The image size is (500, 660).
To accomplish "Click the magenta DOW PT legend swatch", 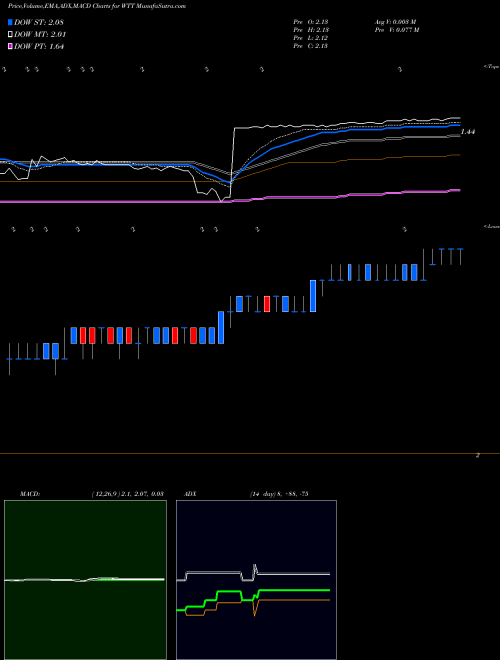I will [x=10, y=46].
